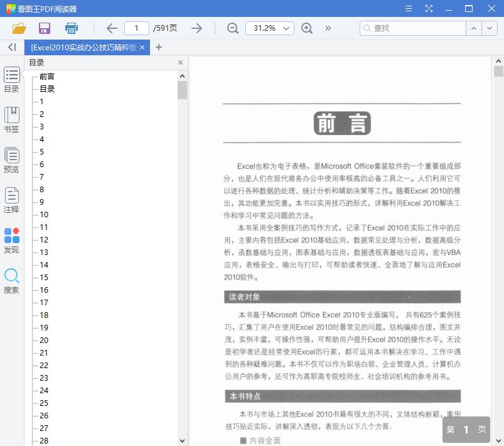This screenshot has height=446, width=504.
Task: Click the 第 1 页 page indicator
Action: (x=466, y=430)
